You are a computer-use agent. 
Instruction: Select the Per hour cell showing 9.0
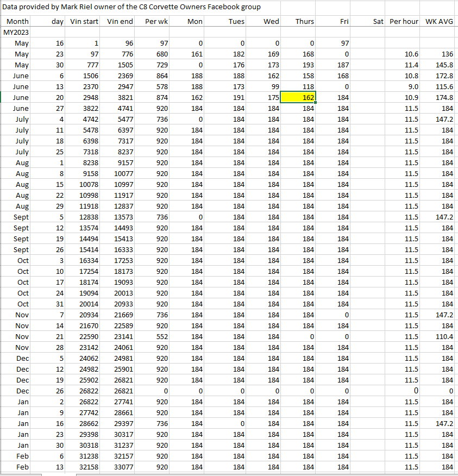(404, 87)
